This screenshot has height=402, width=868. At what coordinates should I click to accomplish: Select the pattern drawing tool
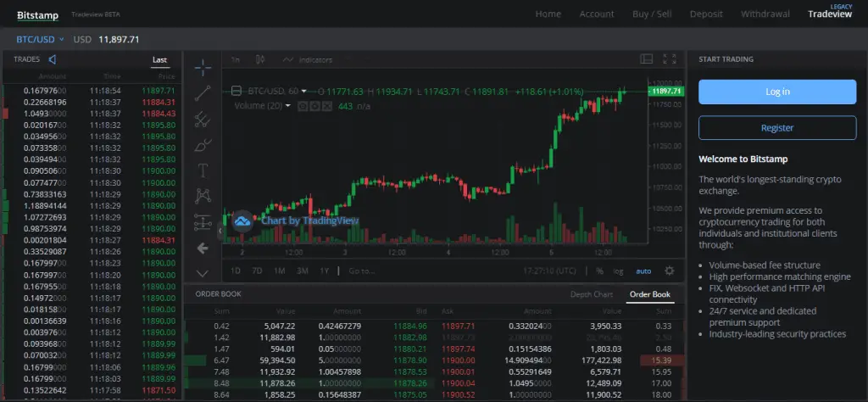(x=203, y=196)
